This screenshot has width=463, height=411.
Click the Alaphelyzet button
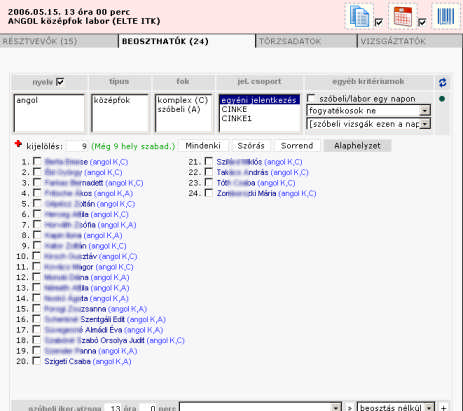(357, 146)
